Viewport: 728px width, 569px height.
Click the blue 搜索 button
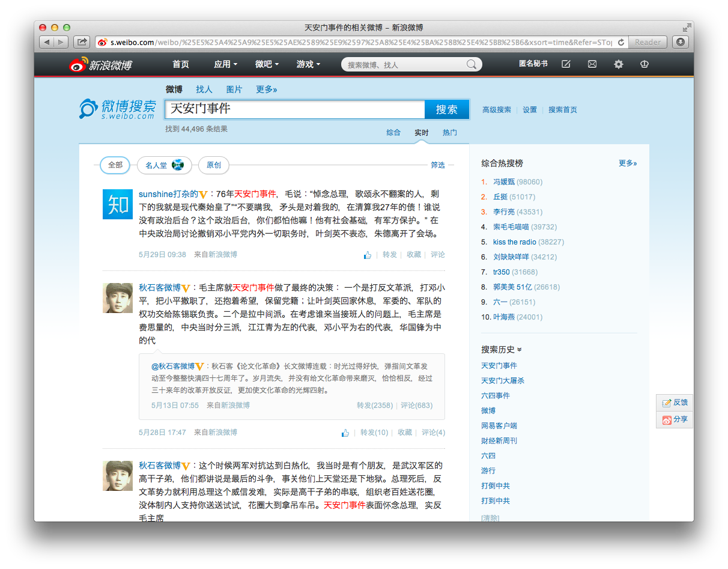point(447,109)
